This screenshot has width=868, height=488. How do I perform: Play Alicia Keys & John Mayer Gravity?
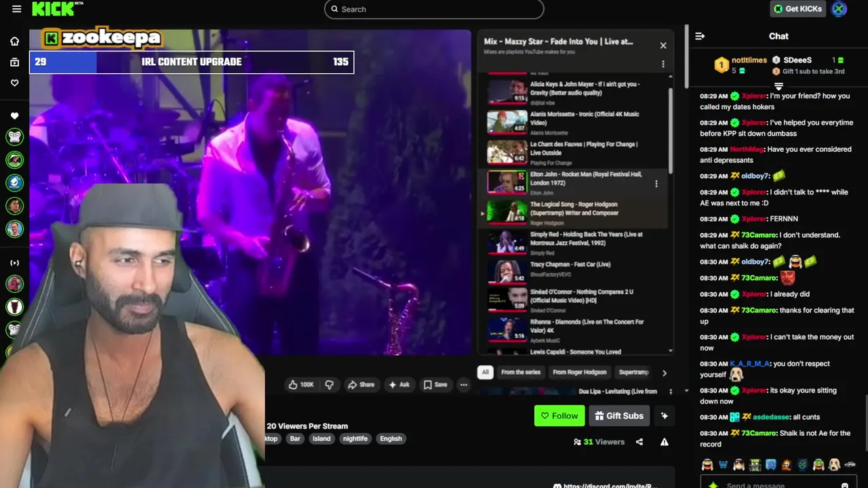(573, 91)
